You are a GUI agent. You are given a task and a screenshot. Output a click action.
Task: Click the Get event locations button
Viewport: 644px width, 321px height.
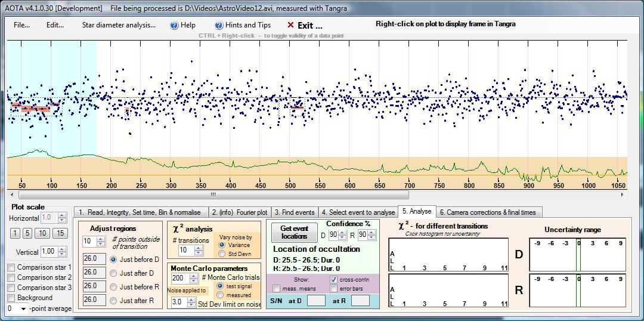pyautogui.click(x=295, y=233)
